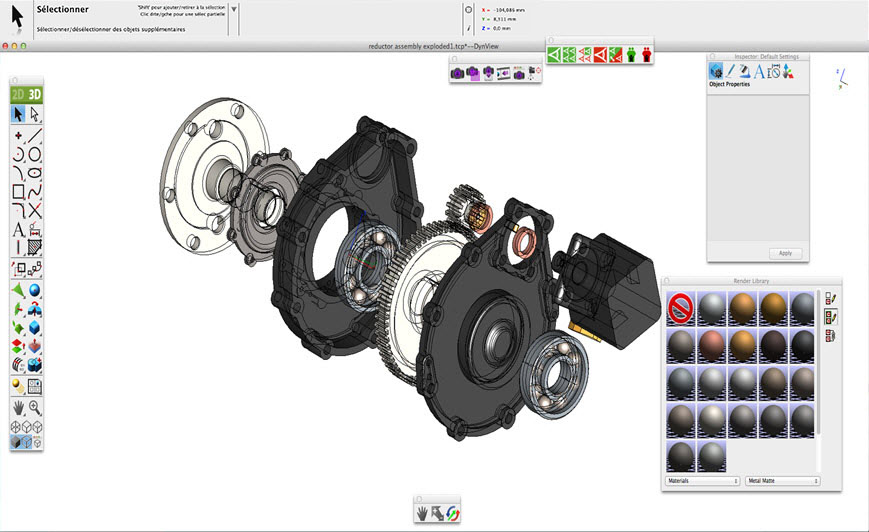The height and width of the screenshot is (532, 869).
Task: Click Render Library scrollbar
Action: click(819, 363)
